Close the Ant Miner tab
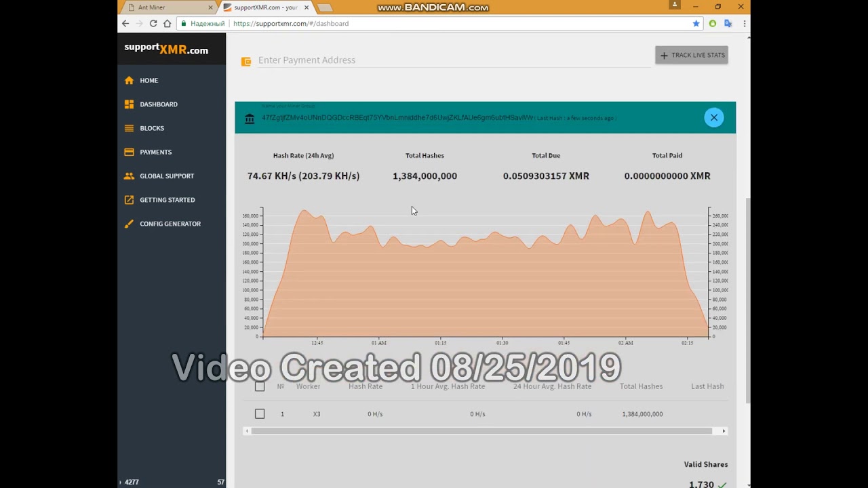This screenshot has height=488, width=868. (x=210, y=7)
